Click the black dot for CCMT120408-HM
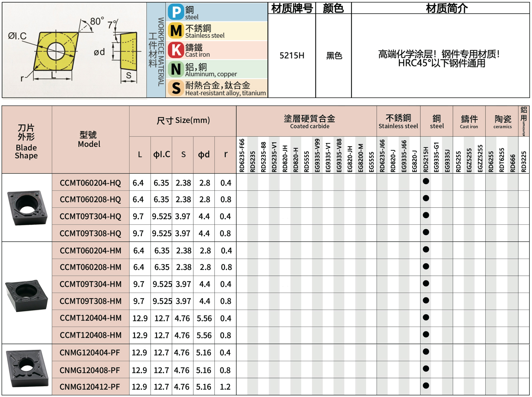The image size is (532, 397). tap(426, 335)
